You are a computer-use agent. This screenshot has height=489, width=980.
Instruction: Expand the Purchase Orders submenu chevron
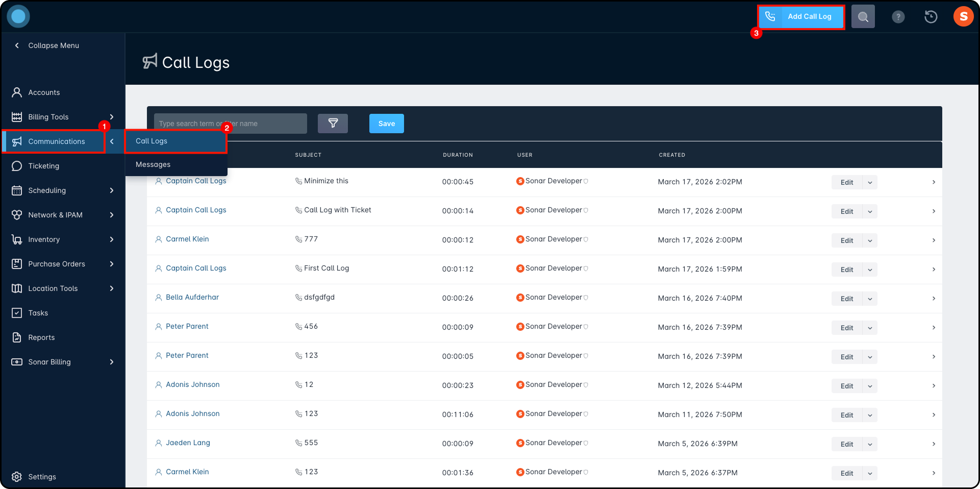pos(112,264)
